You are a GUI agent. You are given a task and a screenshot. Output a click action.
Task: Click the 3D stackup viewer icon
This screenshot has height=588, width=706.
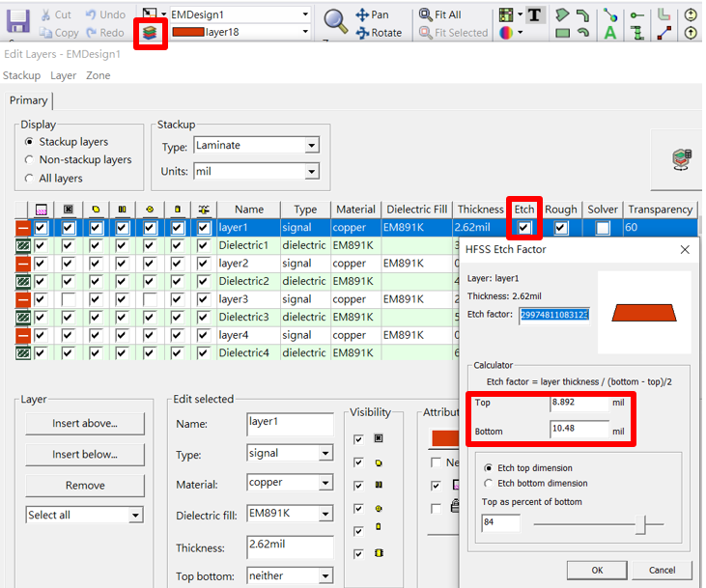[682, 159]
